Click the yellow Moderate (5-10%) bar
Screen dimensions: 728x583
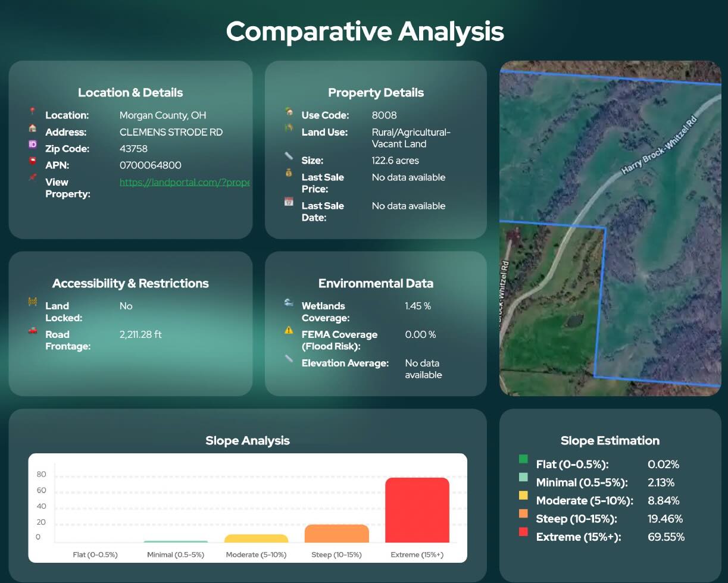click(256, 538)
